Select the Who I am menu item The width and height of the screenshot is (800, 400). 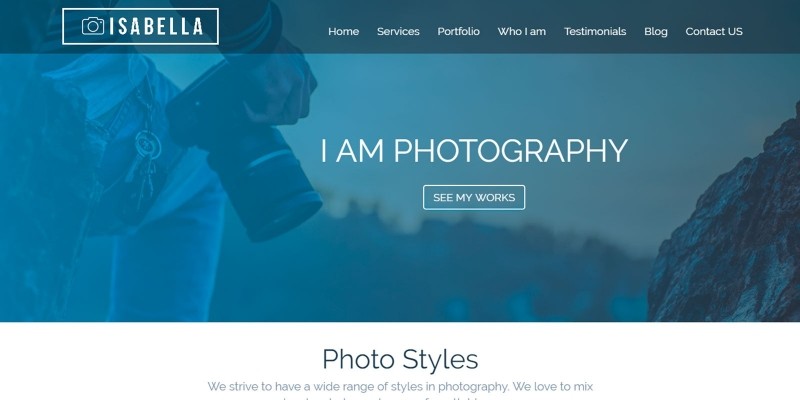[x=521, y=31]
